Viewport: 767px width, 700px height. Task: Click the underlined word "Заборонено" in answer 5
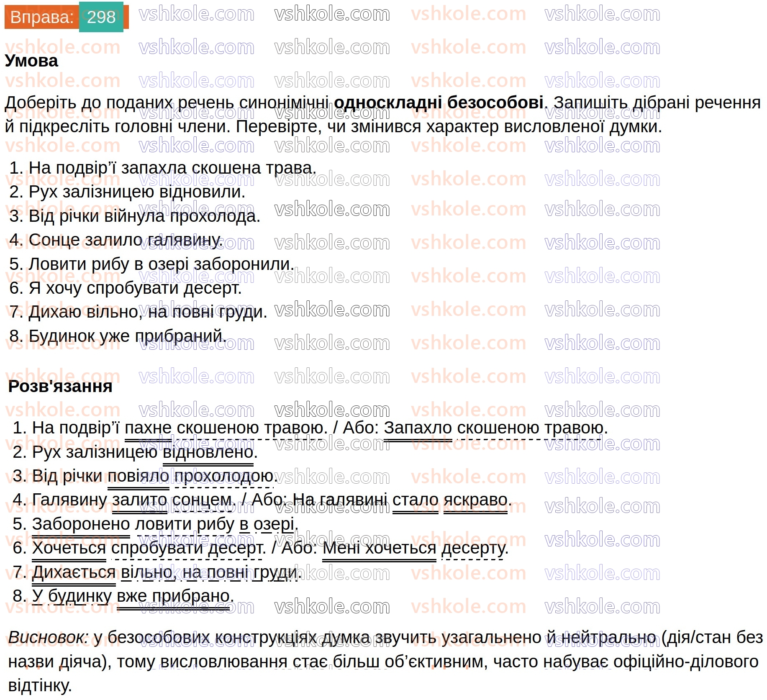[81, 524]
